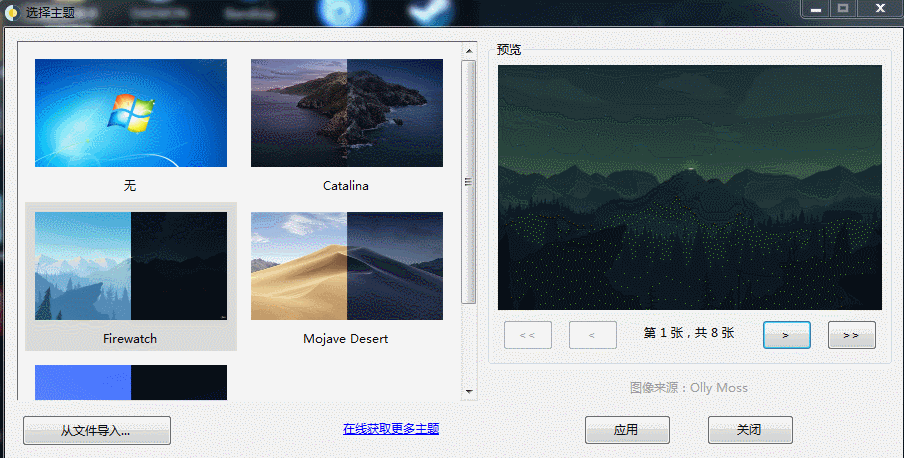This screenshot has height=458, width=904.
Task: Click the Catalina theme label
Action: (x=345, y=186)
